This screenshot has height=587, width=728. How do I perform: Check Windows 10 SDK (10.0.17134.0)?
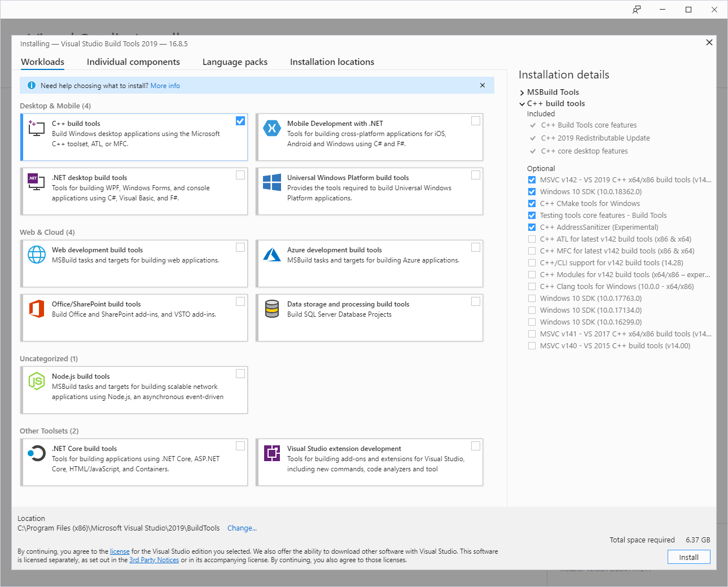(x=532, y=310)
